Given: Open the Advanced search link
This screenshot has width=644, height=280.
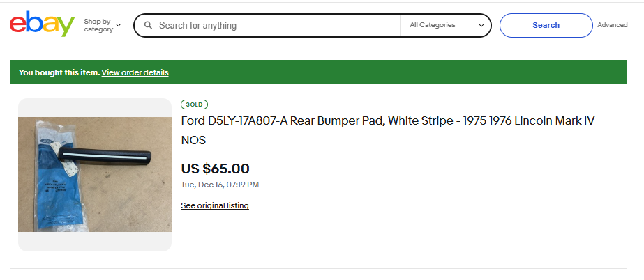Looking at the screenshot, I should click(x=612, y=25).
